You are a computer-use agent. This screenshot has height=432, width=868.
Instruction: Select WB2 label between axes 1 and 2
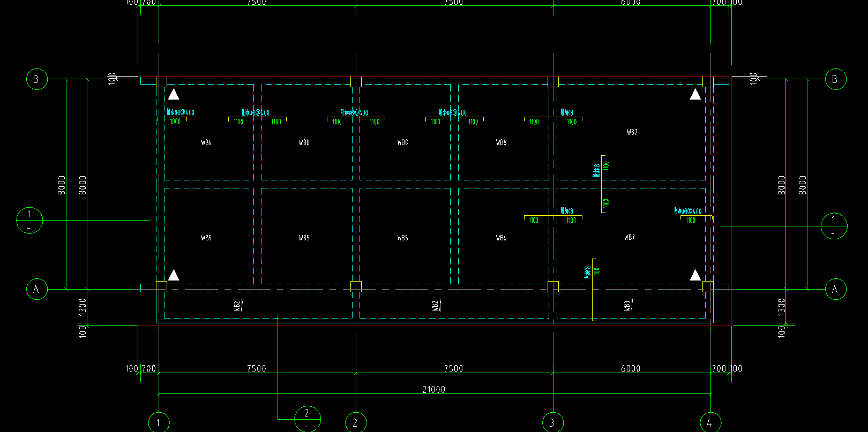point(237,306)
